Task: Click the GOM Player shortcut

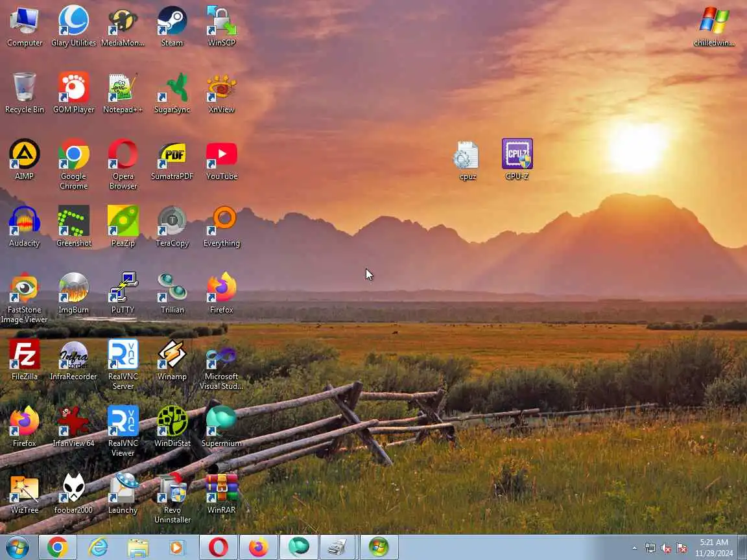Action: pyautogui.click(x=73, y=93)
